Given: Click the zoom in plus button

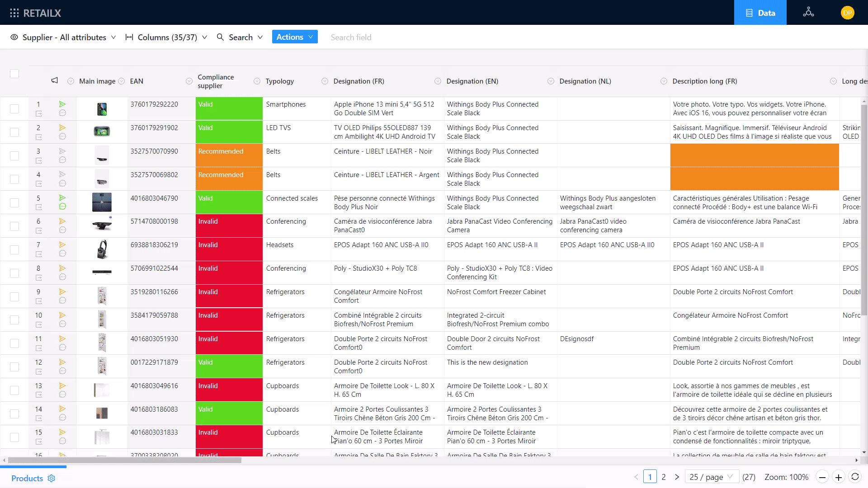Looking at the screenshot, I should (839, 477).
